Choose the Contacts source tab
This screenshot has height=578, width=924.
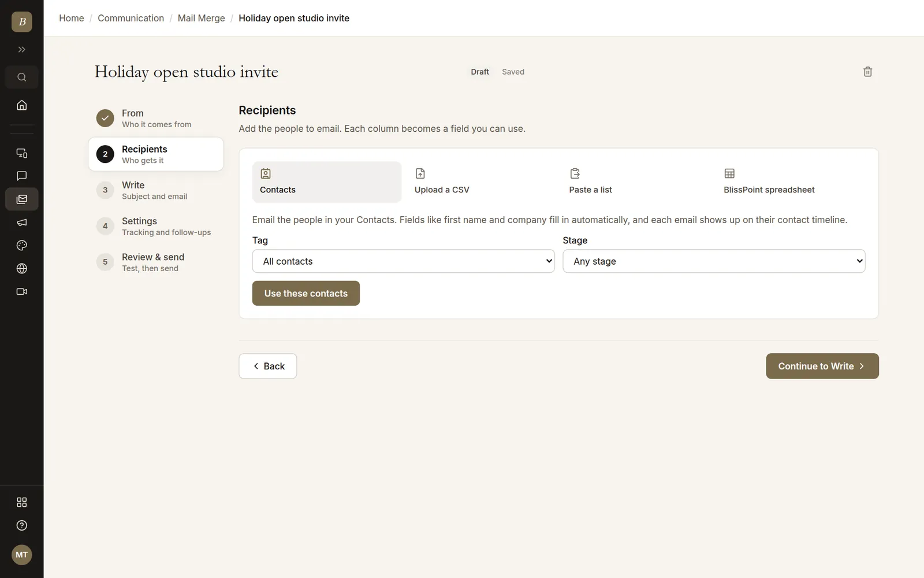[x=326, y=181]
